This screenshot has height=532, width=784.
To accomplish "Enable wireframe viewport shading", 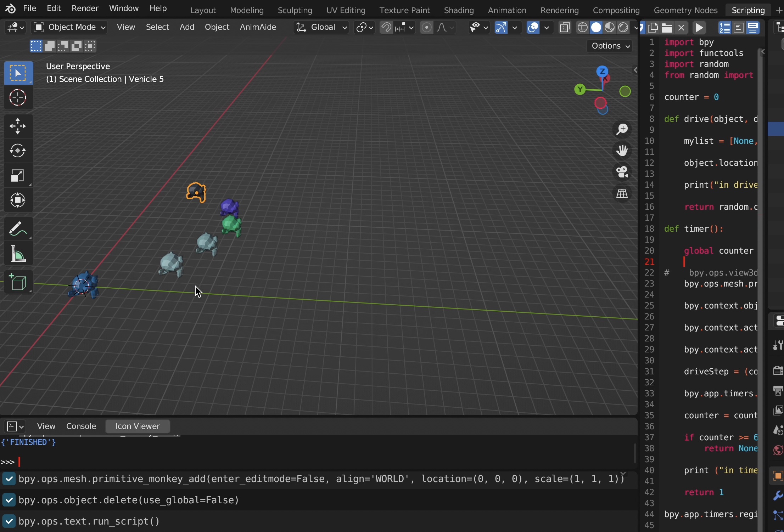I will 583,28.
